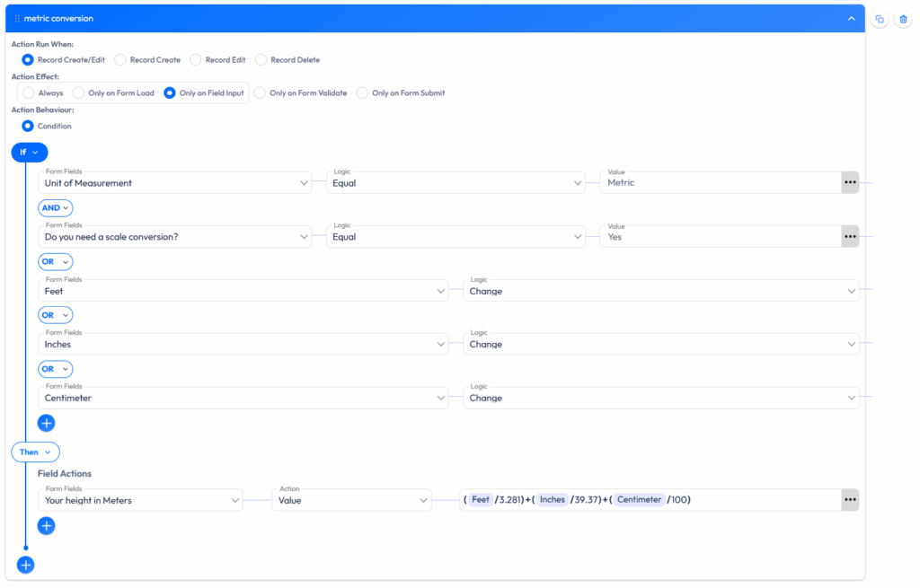Open the Logic dropdown for the Feet row
The height and width of the screenshot is (588, 920).
tap(660, 291)
